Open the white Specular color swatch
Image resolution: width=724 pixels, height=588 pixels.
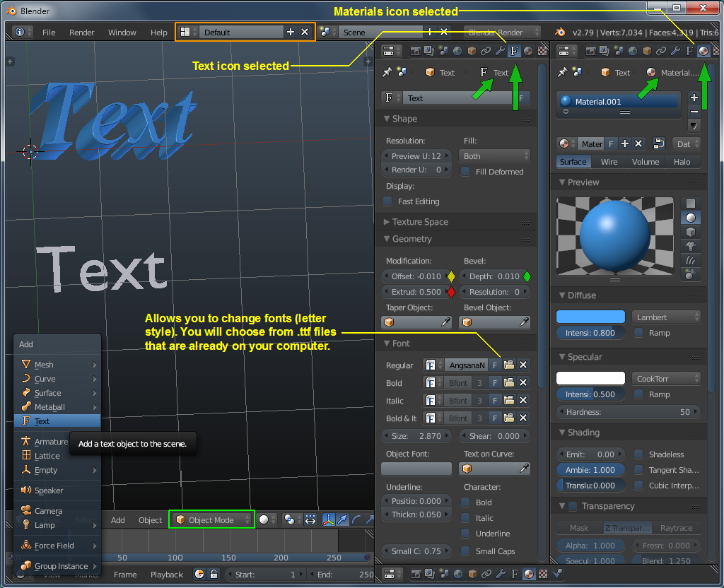(590, 378)
